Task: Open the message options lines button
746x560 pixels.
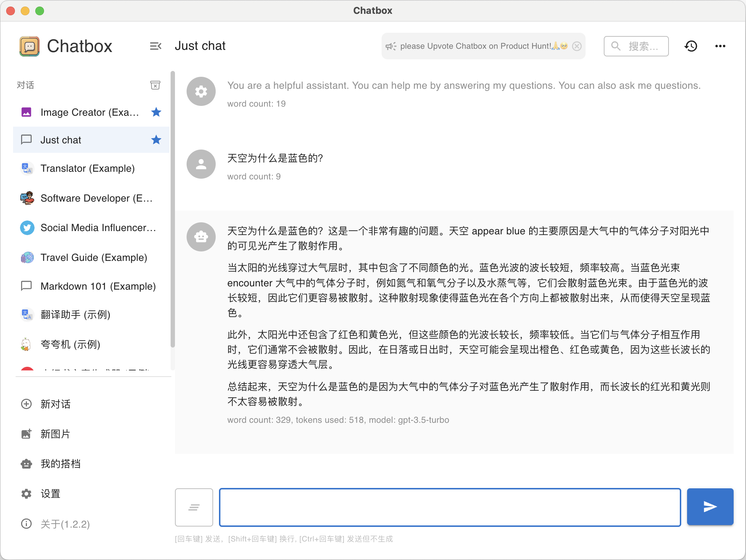Action: (x=194, y=507)
